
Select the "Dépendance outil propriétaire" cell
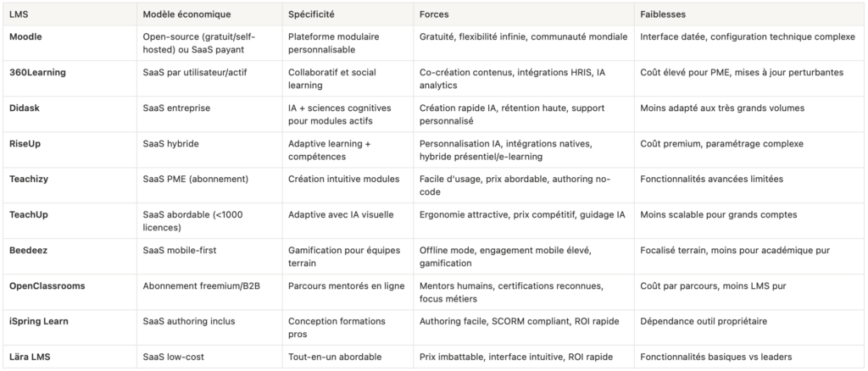point(703,321)
